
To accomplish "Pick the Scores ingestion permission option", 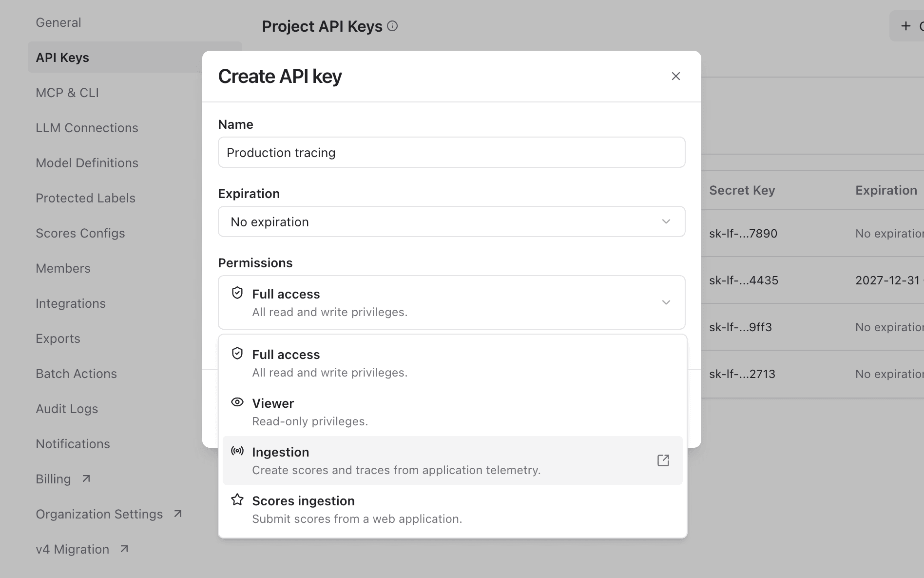I will (x=452, y=509).
